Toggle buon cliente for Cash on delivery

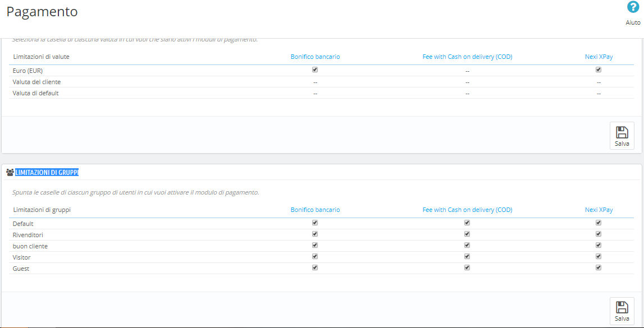467,245
